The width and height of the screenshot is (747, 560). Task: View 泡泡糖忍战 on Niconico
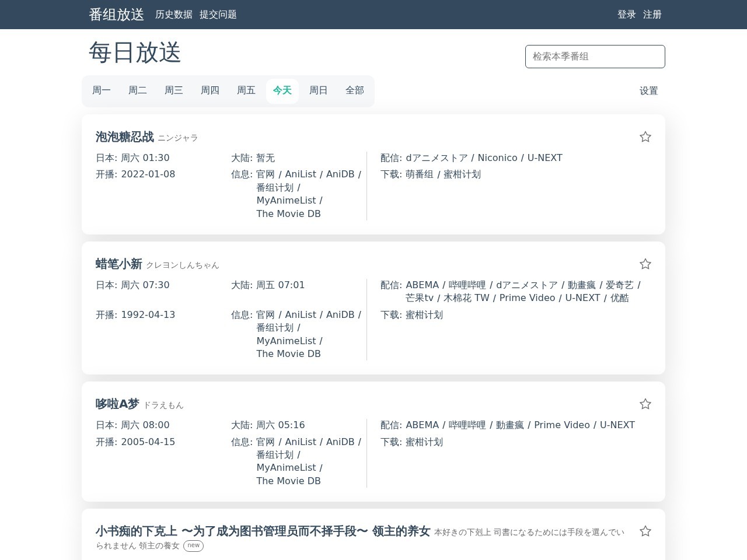497,157
